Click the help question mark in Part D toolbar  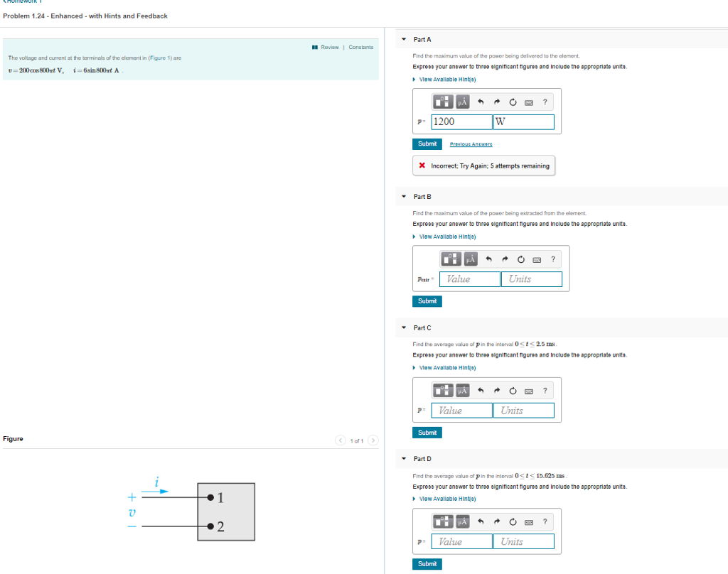pyautogui.click(x=545, y=521)
